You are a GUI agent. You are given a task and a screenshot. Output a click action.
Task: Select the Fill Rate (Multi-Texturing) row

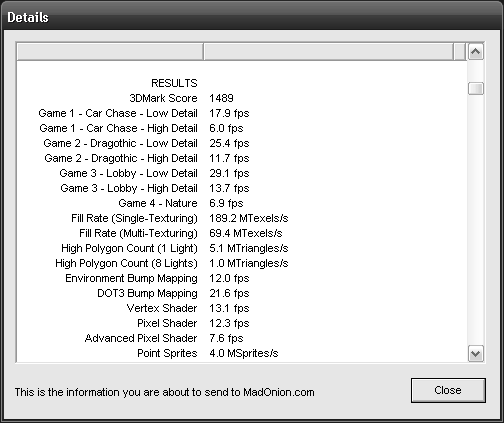click(x=242, y=233)
